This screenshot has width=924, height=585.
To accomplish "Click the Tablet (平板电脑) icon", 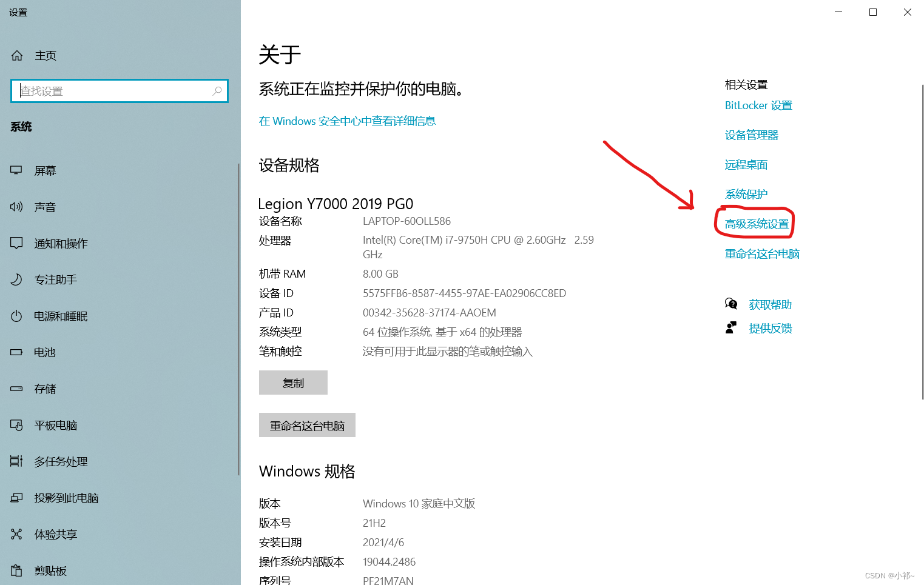I will tap(16, 425).
